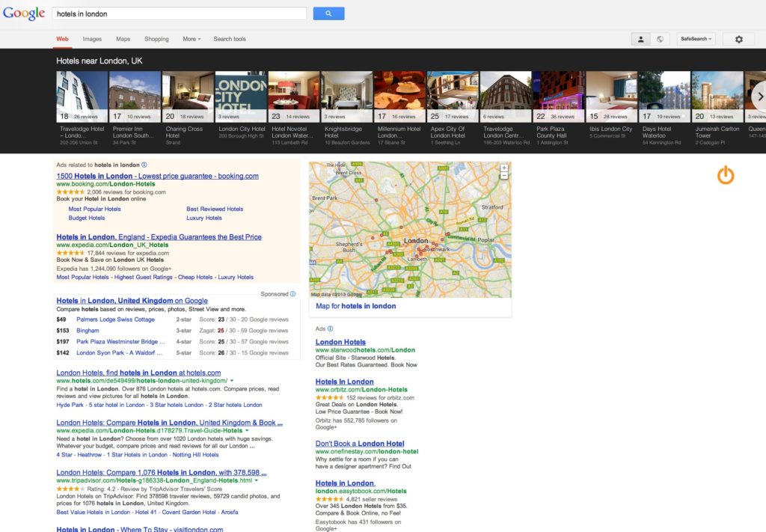Image resolution: width=766 pixels, height=532 pixels.
Task: Open Search tools
Action: tap(230, 39)
